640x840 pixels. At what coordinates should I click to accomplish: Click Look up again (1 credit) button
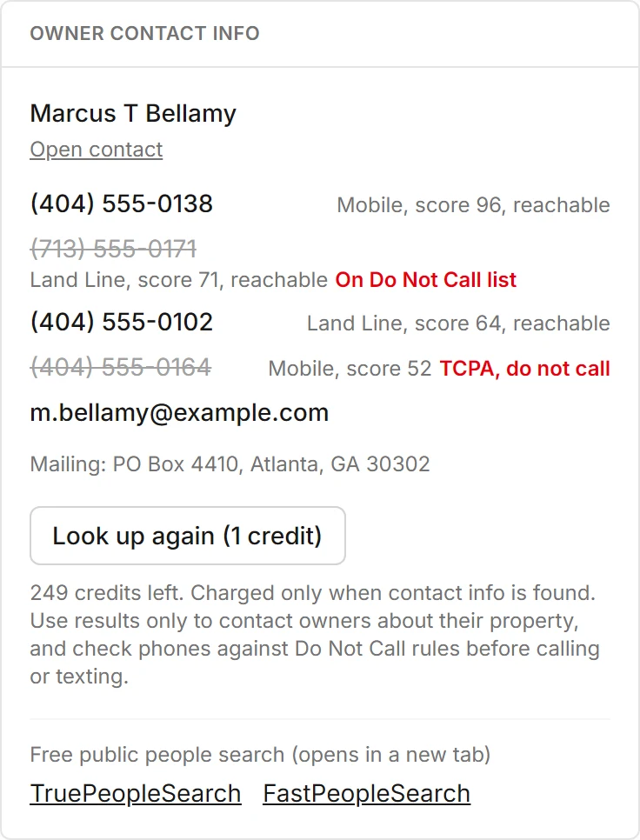(188, 536)
